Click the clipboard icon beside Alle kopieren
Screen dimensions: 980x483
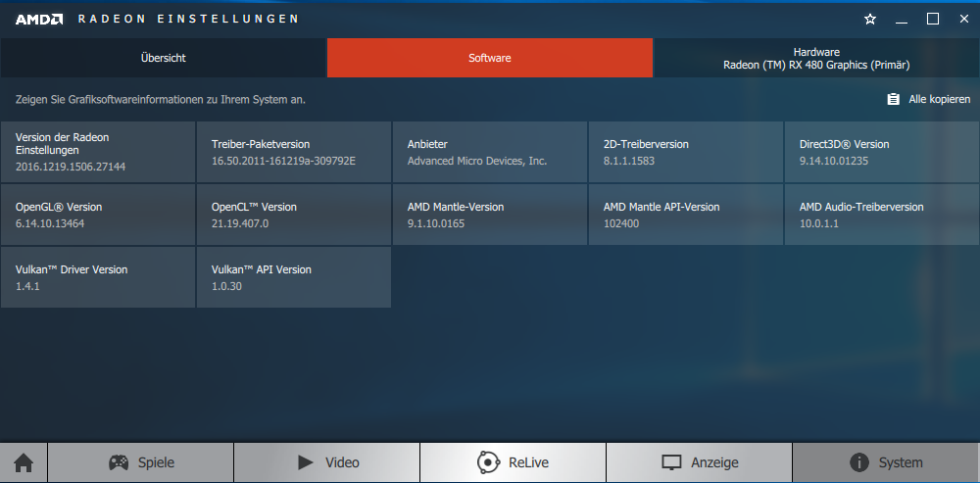pyautogui.click(x=893, y=99)
